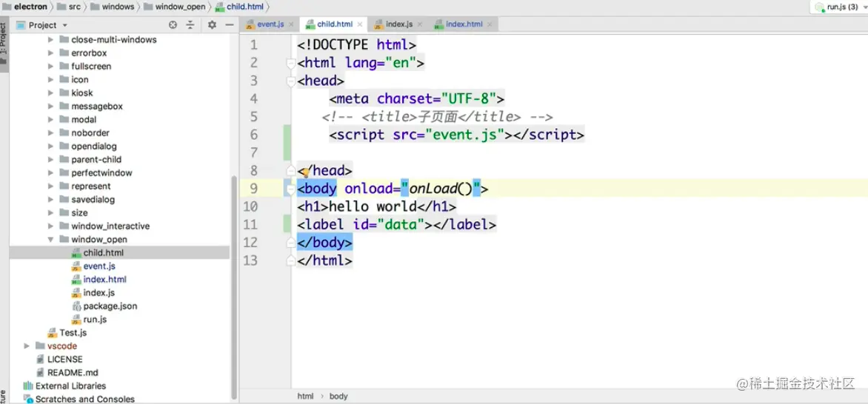868x404 pixels.
Task: Open package.json in project tree
Action: 110,306
